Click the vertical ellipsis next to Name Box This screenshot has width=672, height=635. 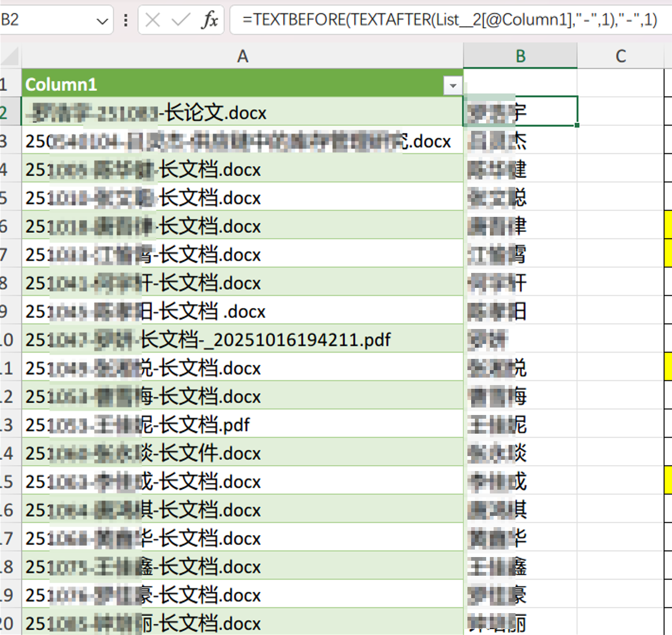click(125, 20)
